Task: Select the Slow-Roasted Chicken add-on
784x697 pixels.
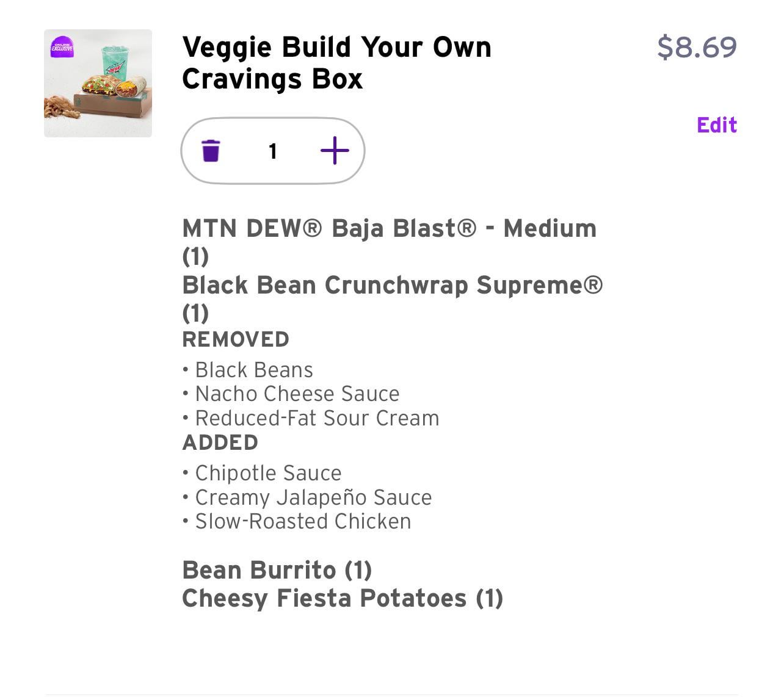Action: tap(303, 521)
